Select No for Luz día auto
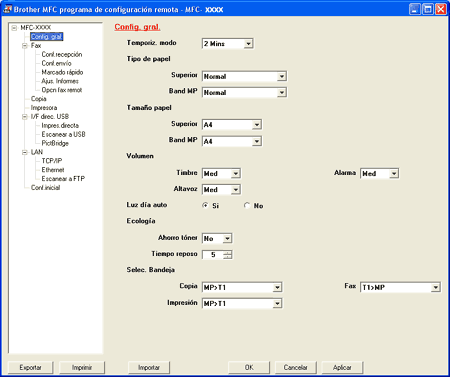Screen dimensions: 450x377 pyautogui.click(x=247, y=205)
